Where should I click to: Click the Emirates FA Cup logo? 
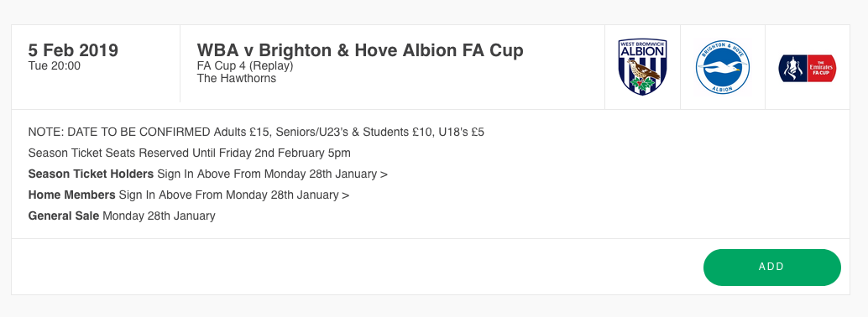coord(807,68)
